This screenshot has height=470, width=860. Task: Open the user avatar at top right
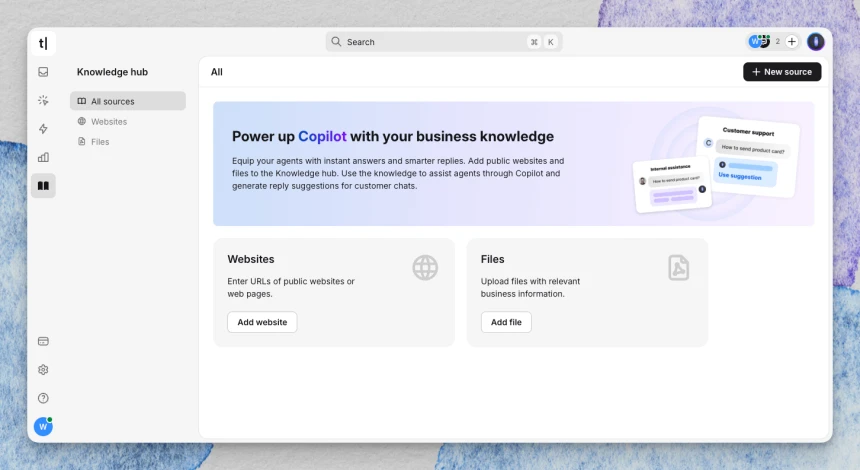click(x=816, y=42)
